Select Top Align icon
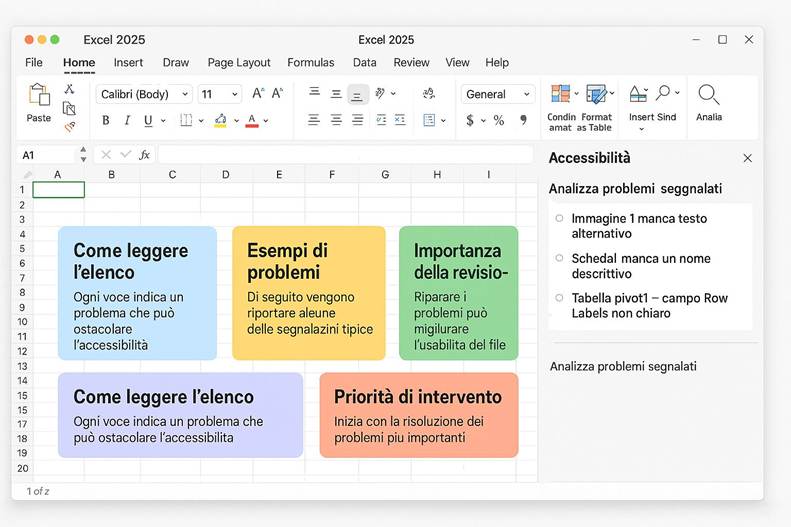The width and height of the screenshot is (791, 527). click(314, 92)
